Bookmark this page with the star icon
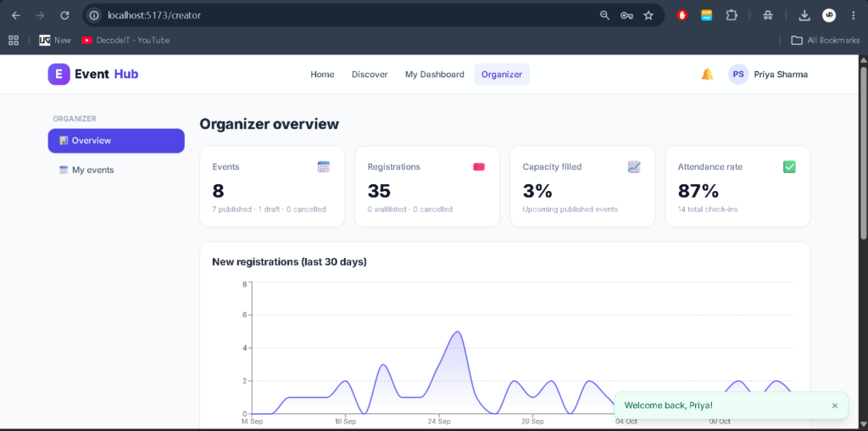The height and width of the screenshot is (431, 868). (x=648, y=15)
